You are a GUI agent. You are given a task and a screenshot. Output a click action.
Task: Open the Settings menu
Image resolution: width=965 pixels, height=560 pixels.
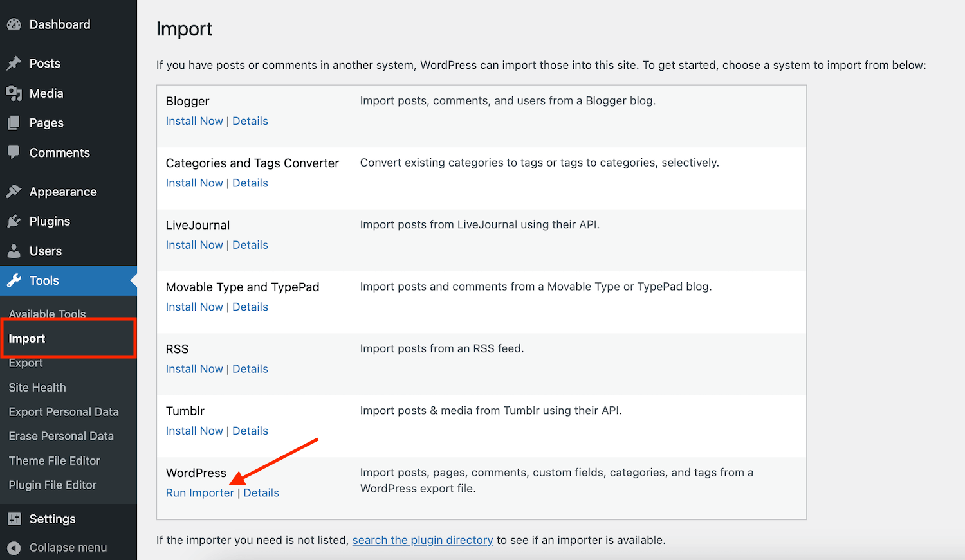(x=53, y=519)
